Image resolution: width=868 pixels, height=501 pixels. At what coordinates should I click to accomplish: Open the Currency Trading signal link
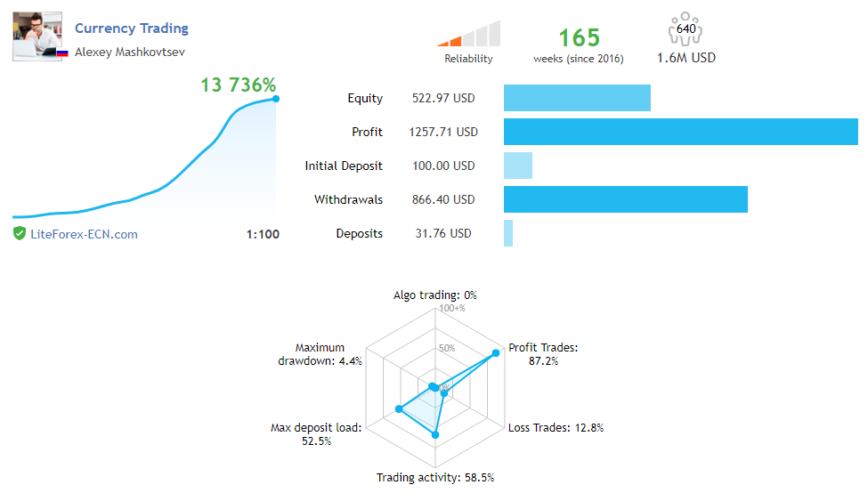[x=132, y=28]
